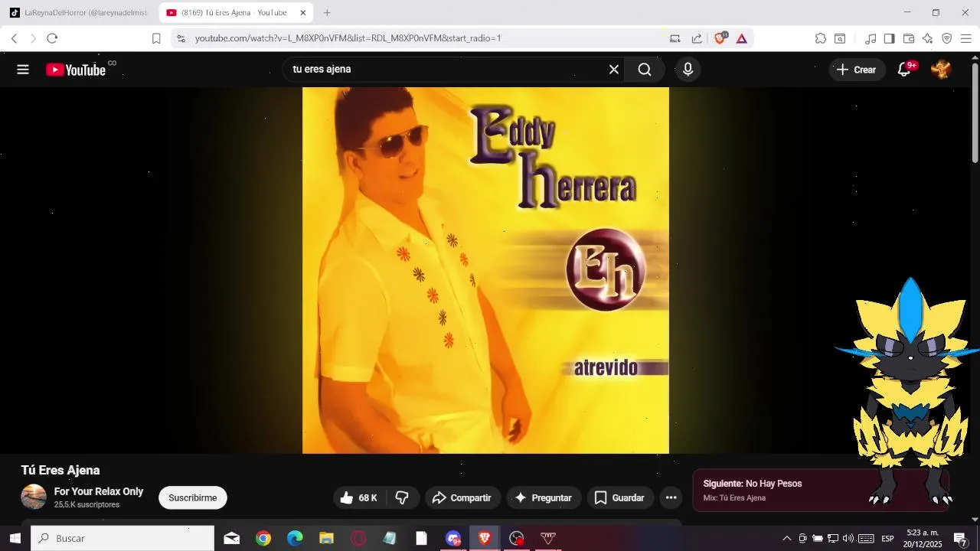Go forward in the browser

33,38
